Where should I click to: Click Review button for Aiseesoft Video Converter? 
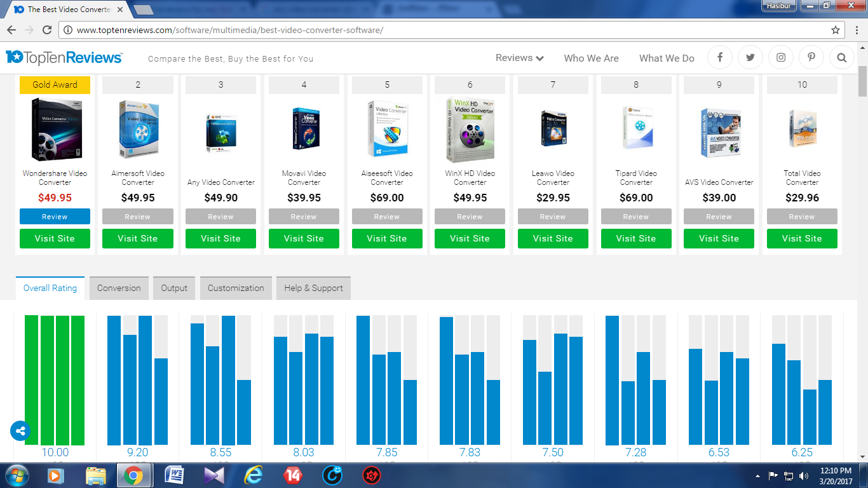pyautogui.click(x=387, y=217)
